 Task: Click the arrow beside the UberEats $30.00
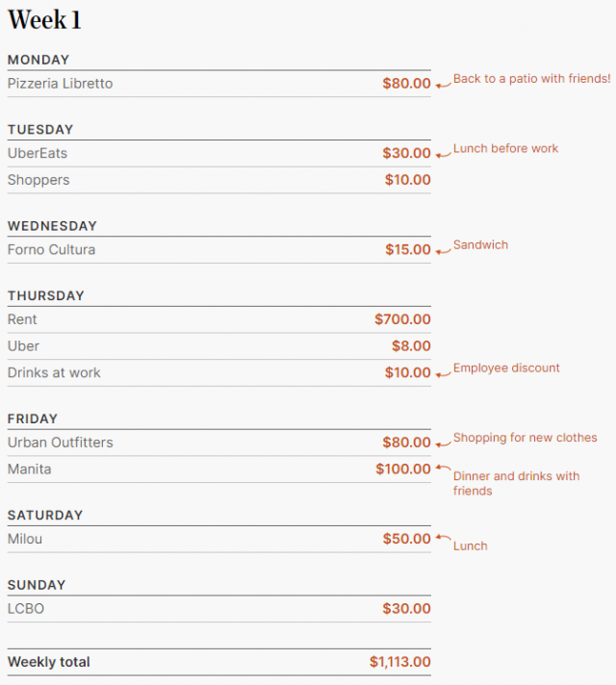click(x=444, y=155)
